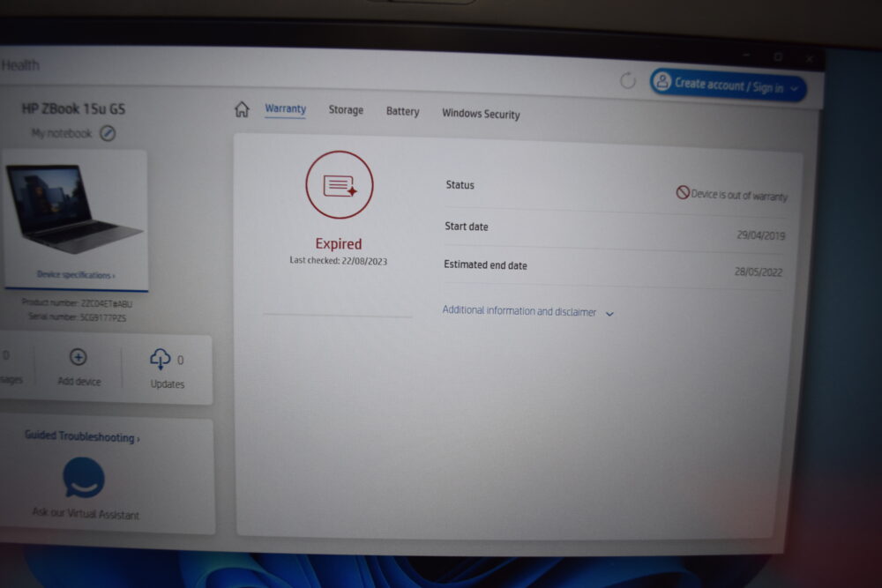This screenshot has width=882, height=588.
Task: Click the Expired status heading
Action: point(339,244)
